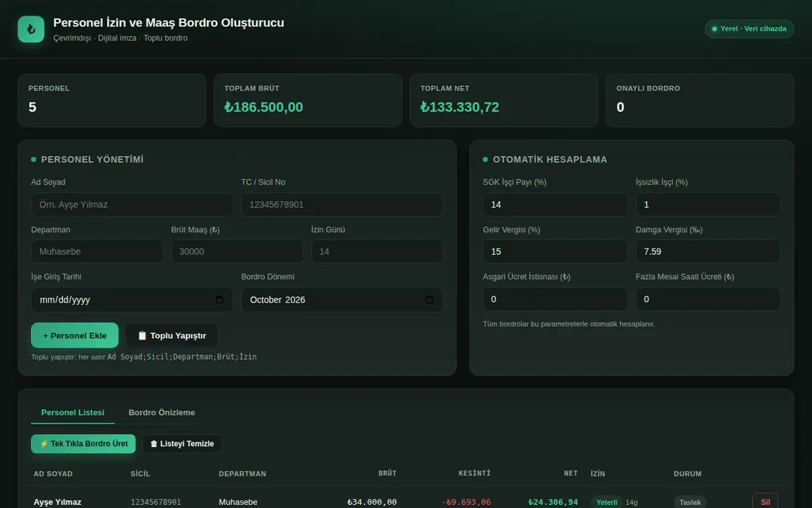Click the İzin Günü input field
Image resolution: width=812 pixels, height=508 pixels.
click(377, 251)
